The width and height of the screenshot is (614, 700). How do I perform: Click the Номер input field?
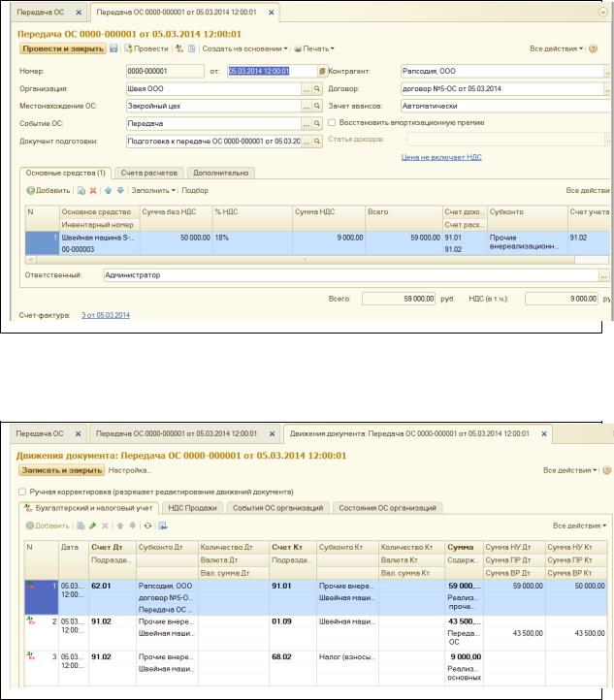coord(165,71)
